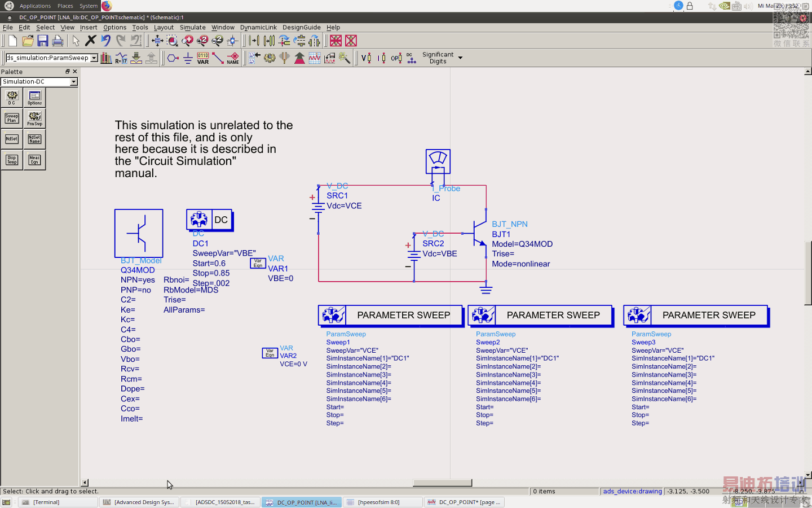Click the VAR equation toolbar icon
This screenshot has height=508, width=812.
[x=203, y=58]
